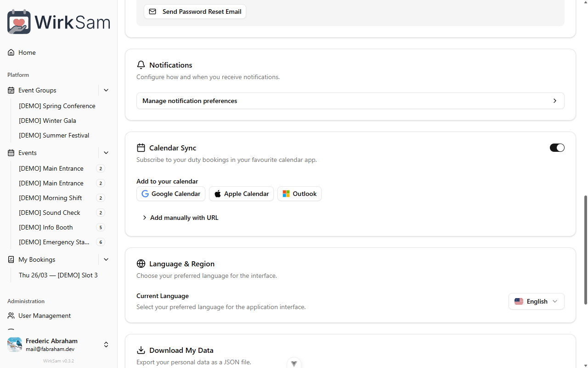Click the My Bookings checklist icon

coord(11,259)
